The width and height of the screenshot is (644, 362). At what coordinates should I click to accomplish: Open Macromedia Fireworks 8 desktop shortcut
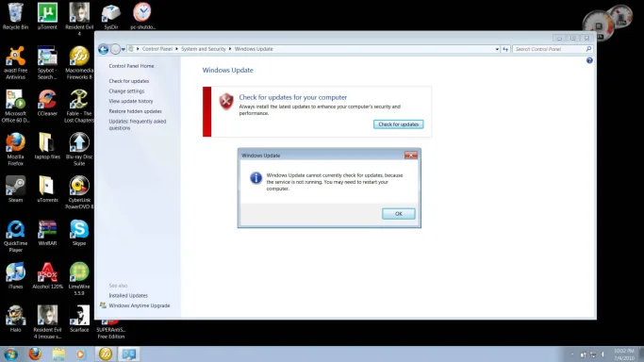coord(79,63)
